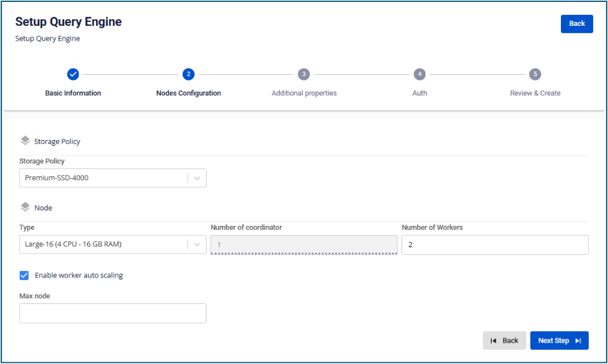Image resolution: width=608 pixels, height=364 pixels.
Task: Disable the Enable worker auto scaling checkbox
Action: (x=25, y=276)
